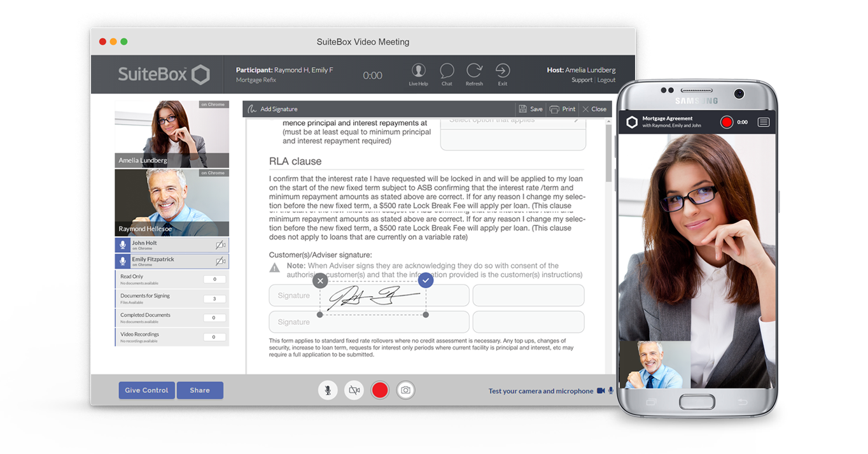Click the blue microphone test icon
Viewport: 868px width, 454px height.
point(611,391)
